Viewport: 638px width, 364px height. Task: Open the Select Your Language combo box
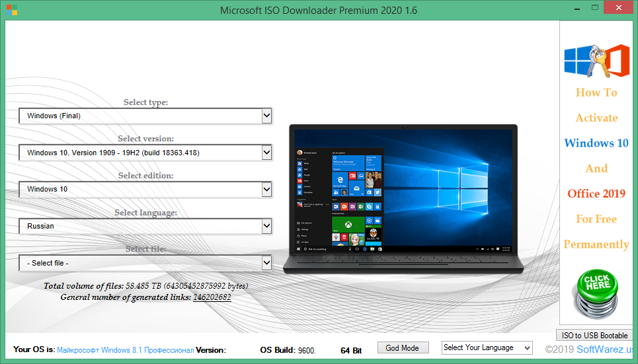487,347
